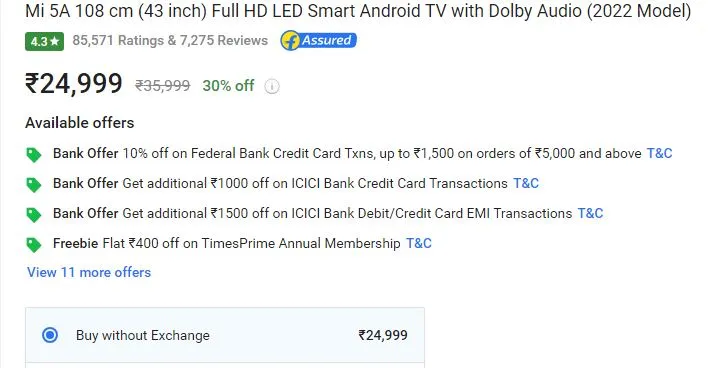Click the price info icon beside 30% off
Image resolution: width=721 pixels, height=368 pixels.
tap(272, 86)
